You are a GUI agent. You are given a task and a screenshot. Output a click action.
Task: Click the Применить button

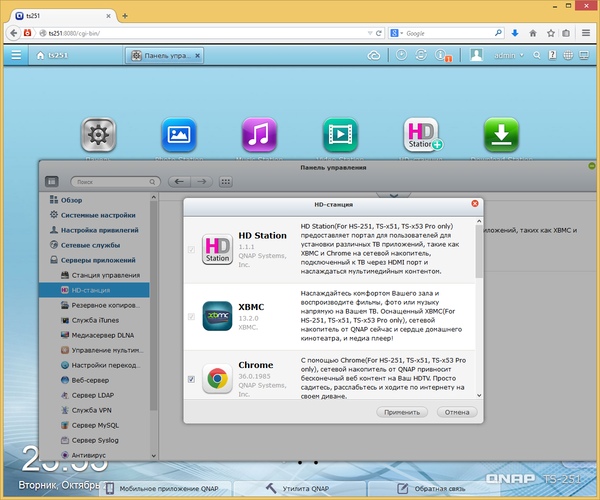(x=402, y=412)
